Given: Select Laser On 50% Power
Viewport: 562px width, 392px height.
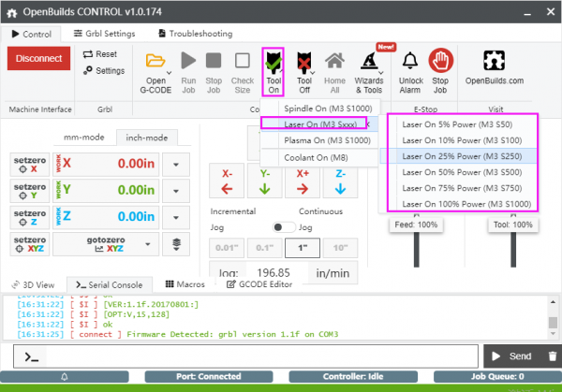Looking at the screenshot, I should click(458, 172).
